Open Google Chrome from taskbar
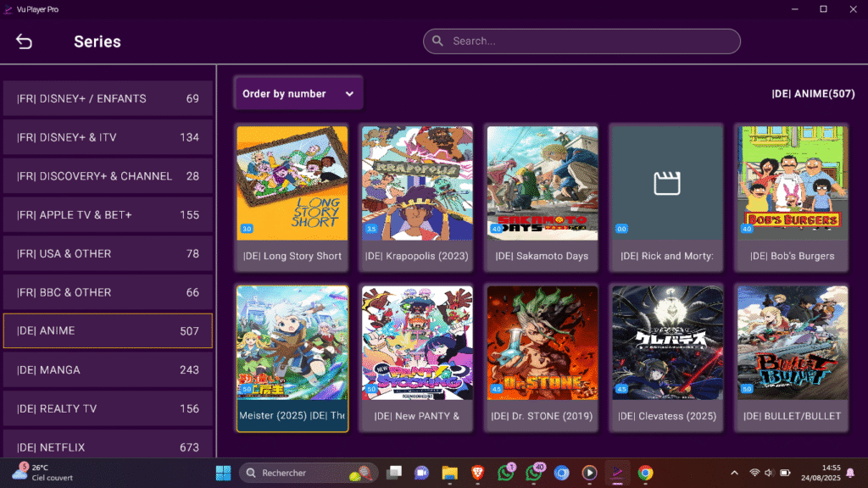The height and width of the screenshot is (488, 868). coord(645,473)
